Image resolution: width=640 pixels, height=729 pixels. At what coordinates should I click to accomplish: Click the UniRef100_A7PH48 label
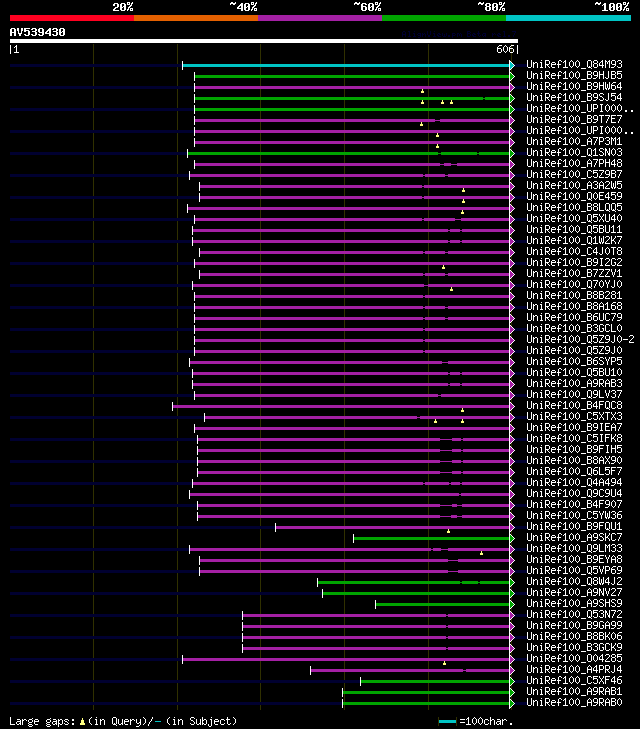574,164
